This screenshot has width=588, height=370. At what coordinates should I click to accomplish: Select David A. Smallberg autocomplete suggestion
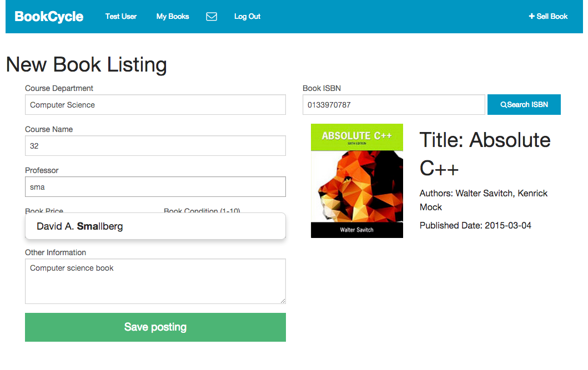point(155,226)
